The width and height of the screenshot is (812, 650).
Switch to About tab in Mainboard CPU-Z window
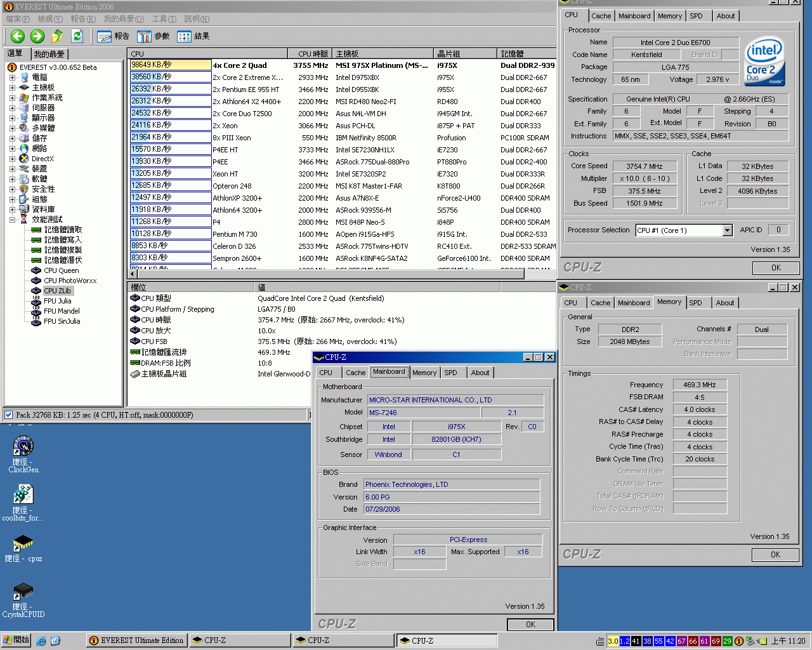[480, 373]
